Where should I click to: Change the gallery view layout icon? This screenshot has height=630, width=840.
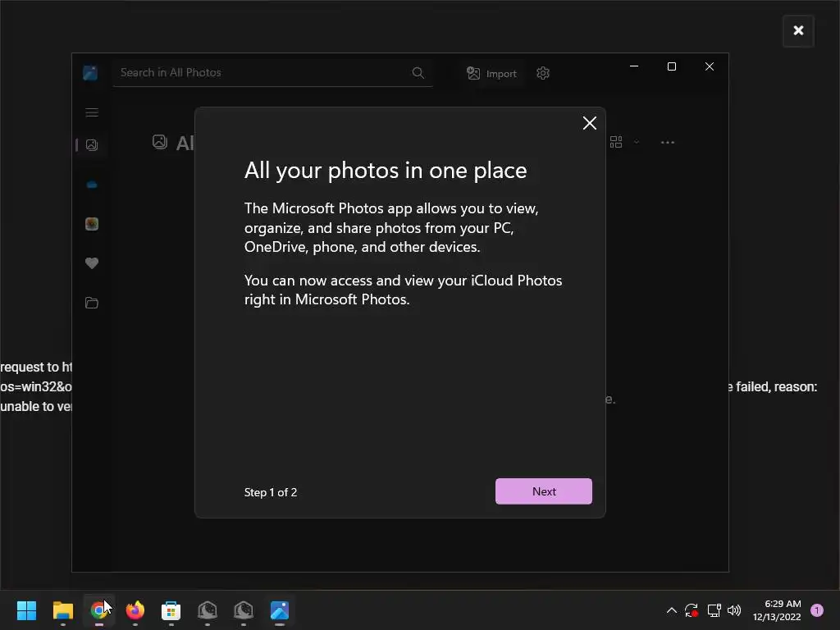point(616,142)
